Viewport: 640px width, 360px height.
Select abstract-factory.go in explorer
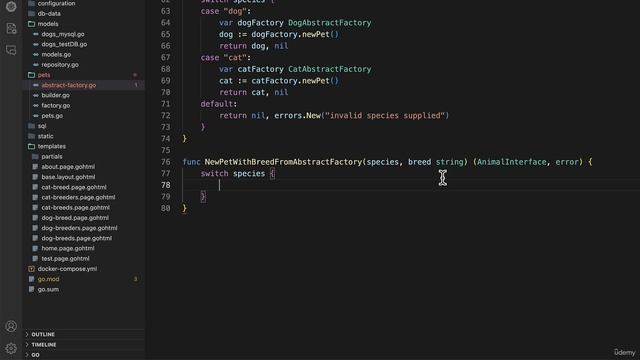coord(69,85)
